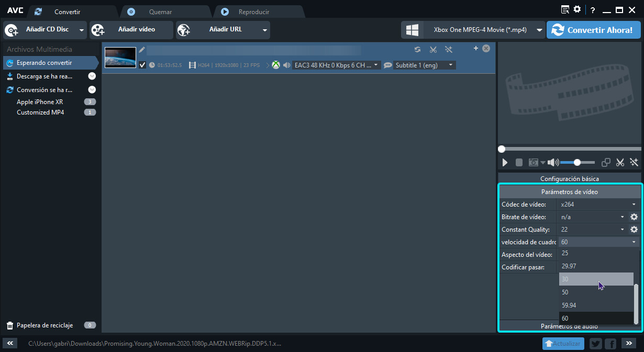Open Facebook share icon in the status bar
The width and height of the screenshot is (644, 352).
(610, 344)
